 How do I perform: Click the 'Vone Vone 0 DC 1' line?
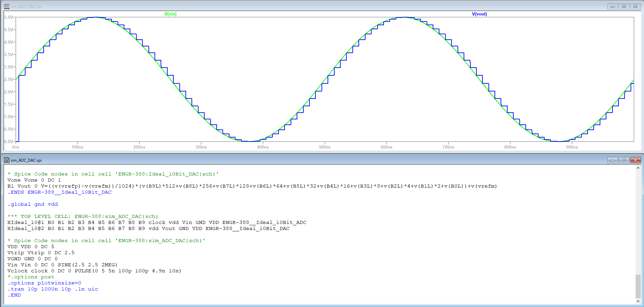(34, 180)
